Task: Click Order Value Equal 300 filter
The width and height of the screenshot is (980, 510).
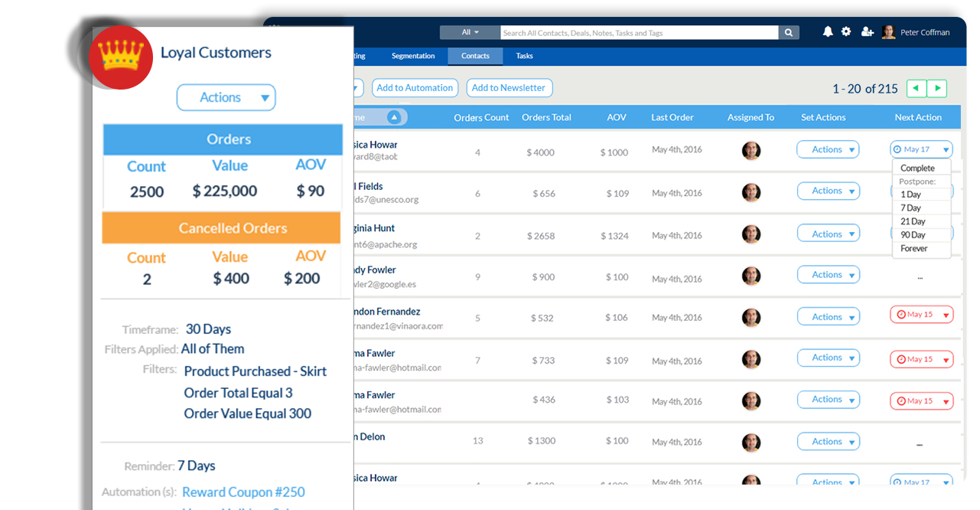Action: point(247,414)
